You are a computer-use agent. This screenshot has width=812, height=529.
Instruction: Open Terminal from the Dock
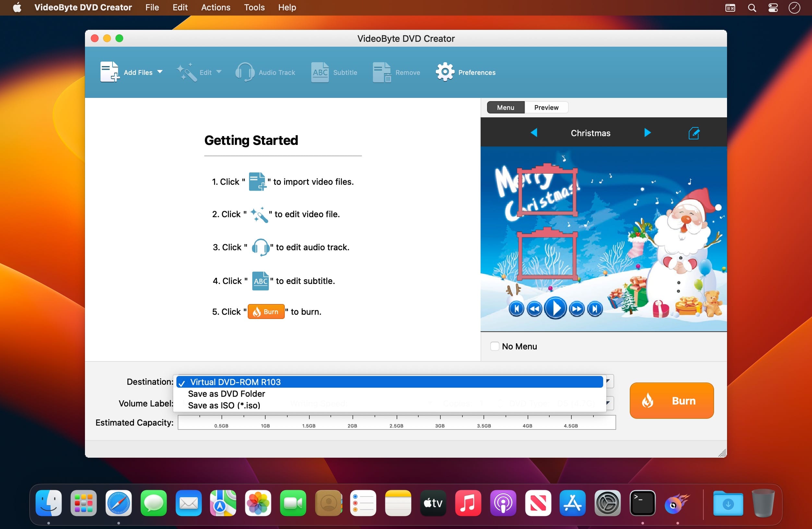642,503
